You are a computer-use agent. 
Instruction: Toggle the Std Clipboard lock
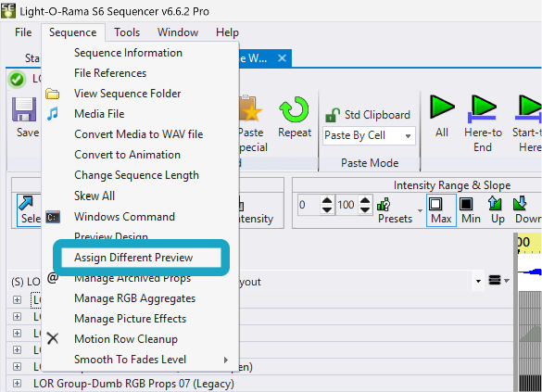click(x=333, y=115)
